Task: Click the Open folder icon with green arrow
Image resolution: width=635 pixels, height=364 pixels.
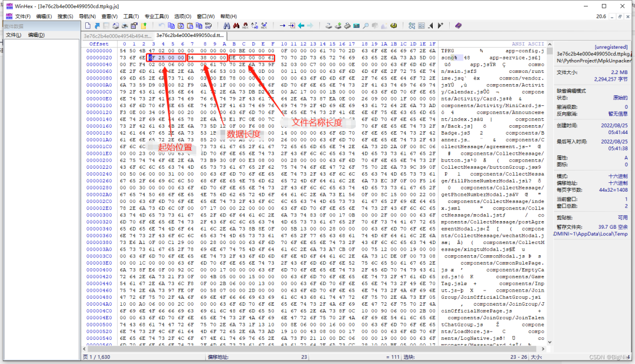Action: (x=143, y=25)
